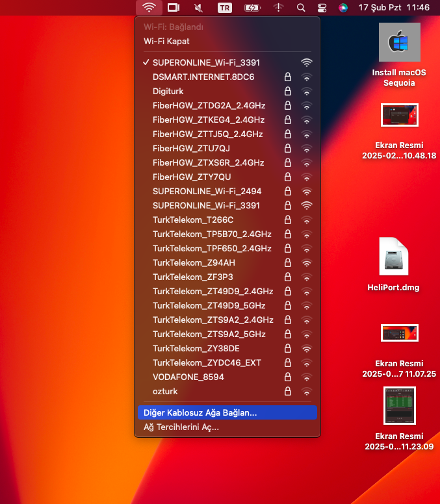
Task: Click the battery charging icon
Action: point(252,7)
